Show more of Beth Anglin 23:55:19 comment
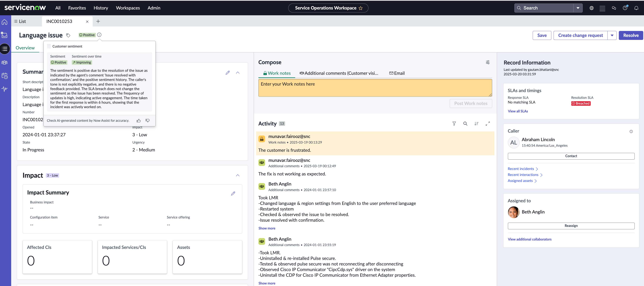Image resolution: width=644 pixels, height=286 pixels. (267, 283)
